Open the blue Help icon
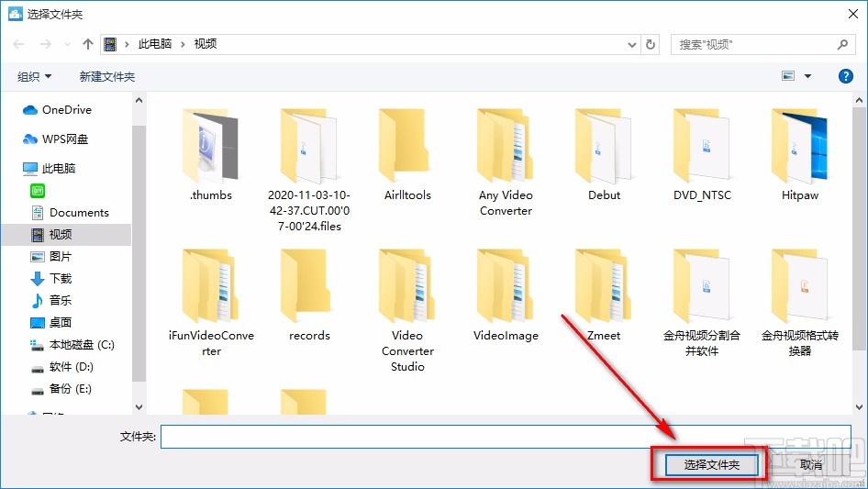The width and height of the screenshot is (868, 489). 845,76
